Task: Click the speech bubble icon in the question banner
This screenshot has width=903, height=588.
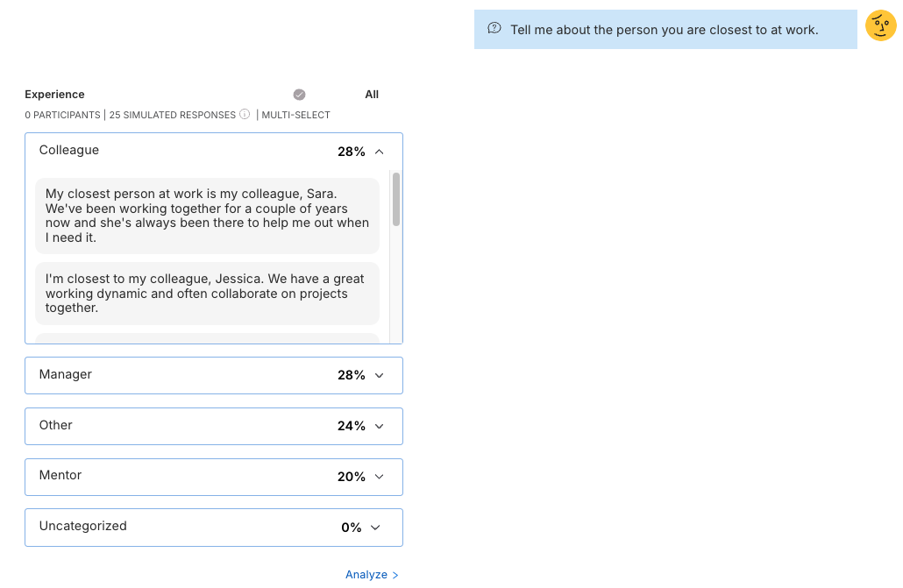Action: (494, 28)
